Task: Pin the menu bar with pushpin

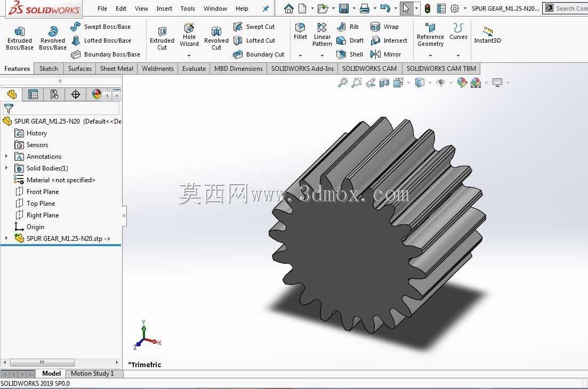Action: (x=266, y=8)
